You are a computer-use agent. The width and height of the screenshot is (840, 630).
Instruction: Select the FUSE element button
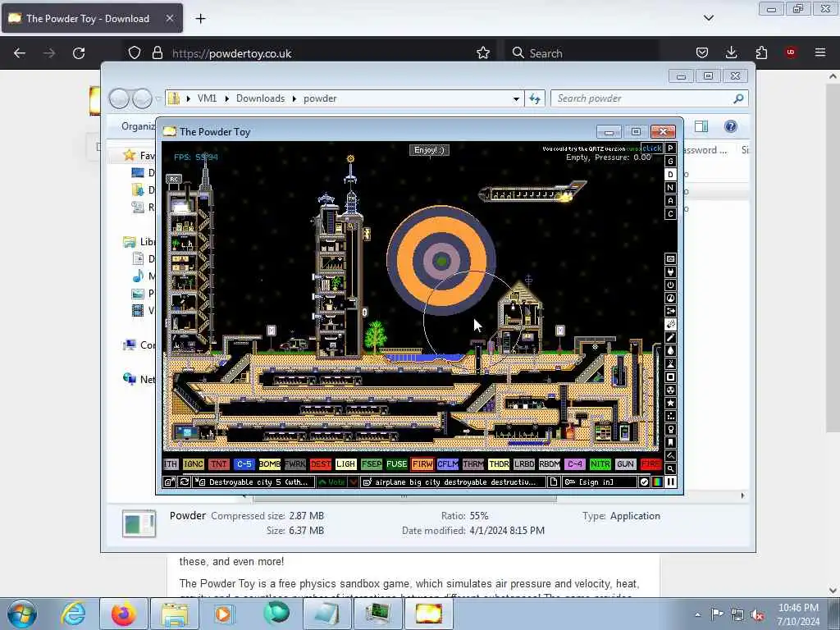click(x=396, y=464)
